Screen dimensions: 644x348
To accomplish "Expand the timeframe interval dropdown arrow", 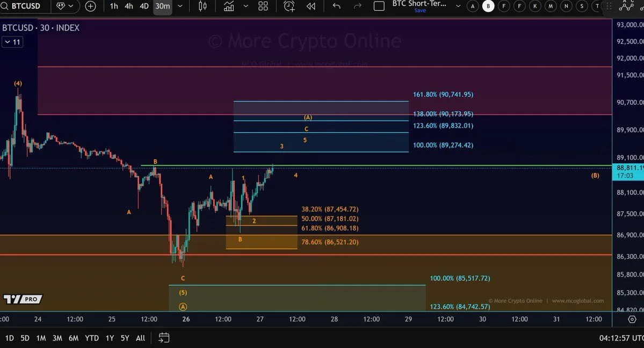I will click(x=180, y=6).
